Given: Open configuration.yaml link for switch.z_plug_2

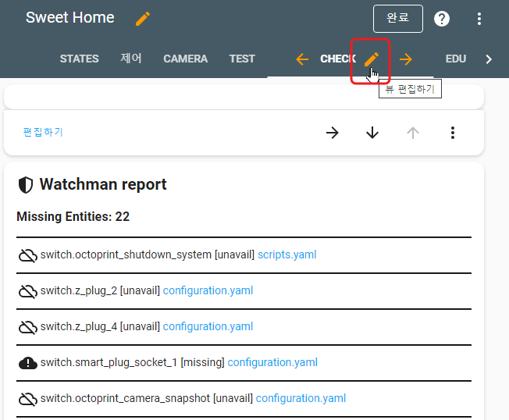Looking at the screenshot, I should (x=208, y=290).
